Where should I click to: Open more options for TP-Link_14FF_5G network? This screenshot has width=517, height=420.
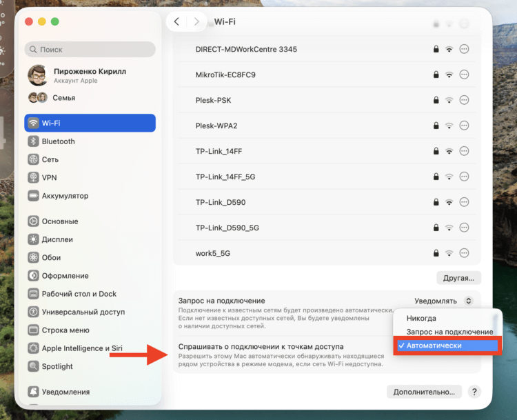click(x=464, y=177)
